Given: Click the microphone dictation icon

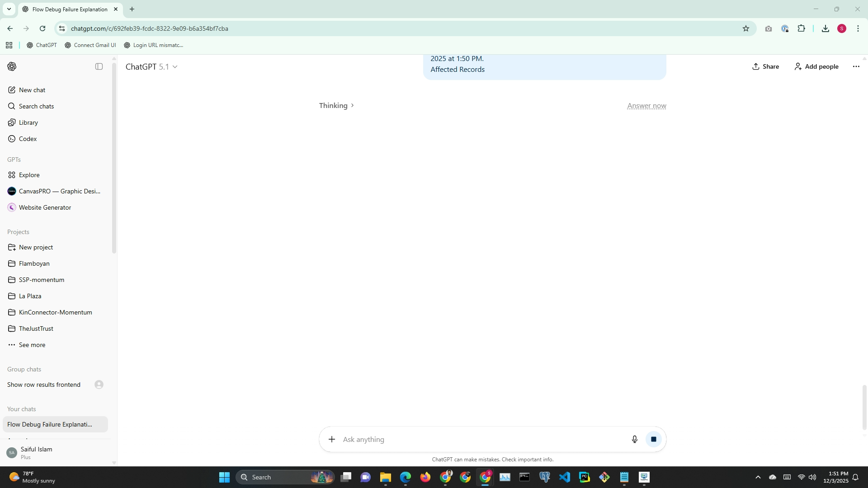Looking at the screenshot, I should coord(634,439).
